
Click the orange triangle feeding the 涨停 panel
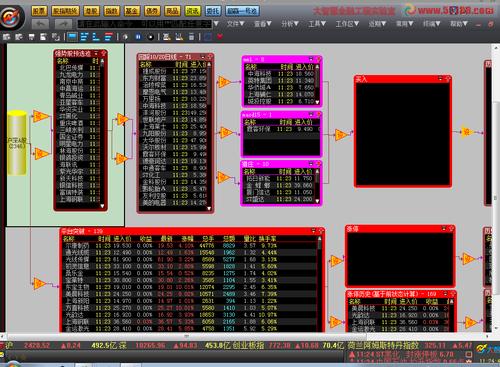click(335, 261)
